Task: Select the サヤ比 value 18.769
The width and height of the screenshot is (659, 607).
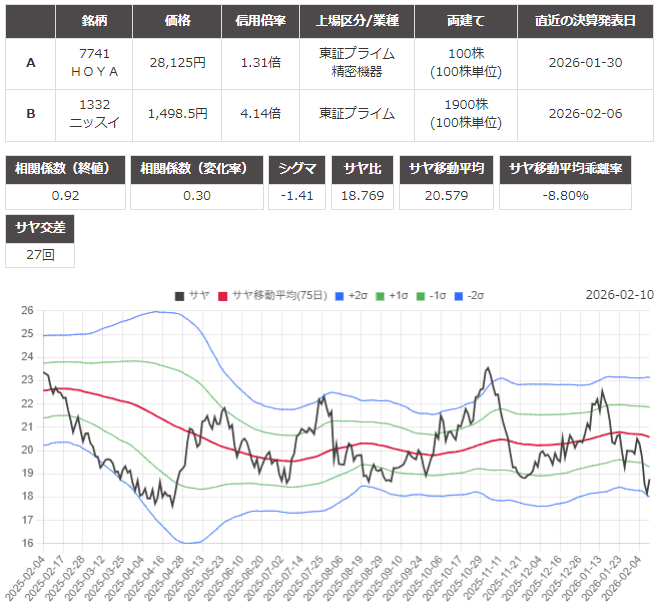Action: click(364, 195)
